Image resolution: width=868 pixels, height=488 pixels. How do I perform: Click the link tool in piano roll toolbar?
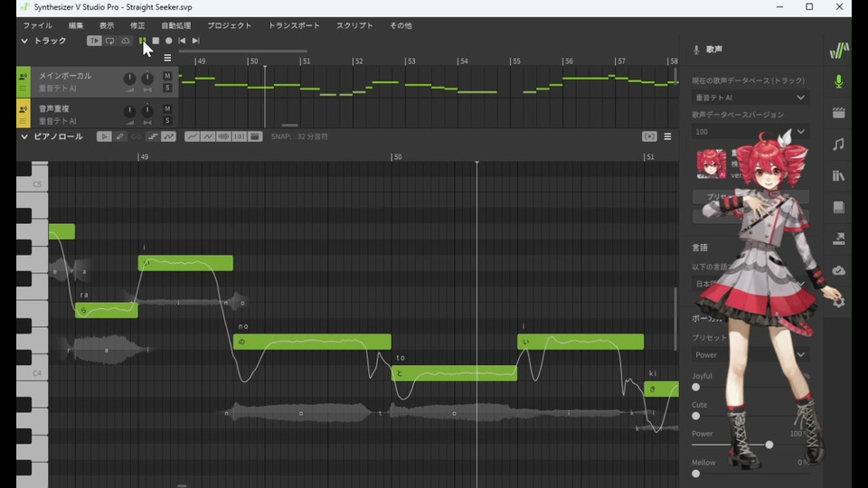(136, 136)
